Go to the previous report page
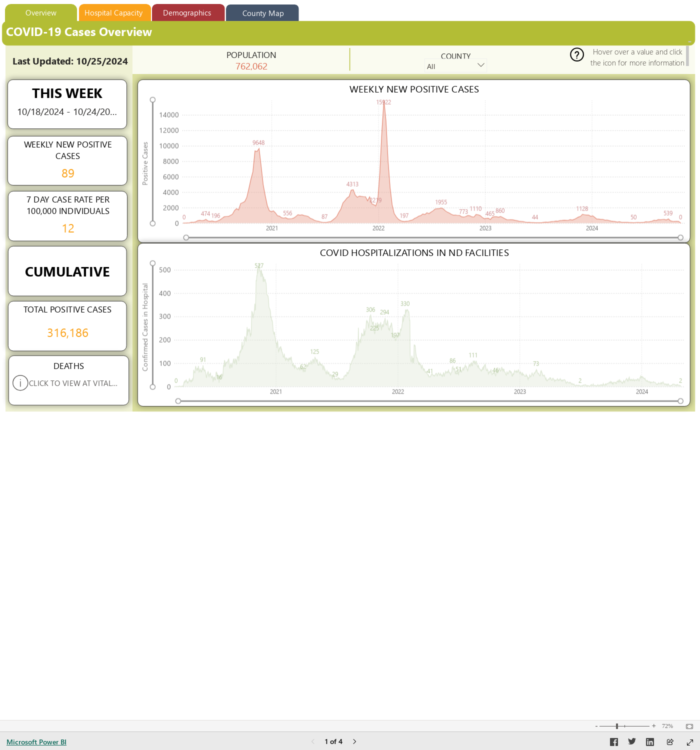 [x=313, y=741]
